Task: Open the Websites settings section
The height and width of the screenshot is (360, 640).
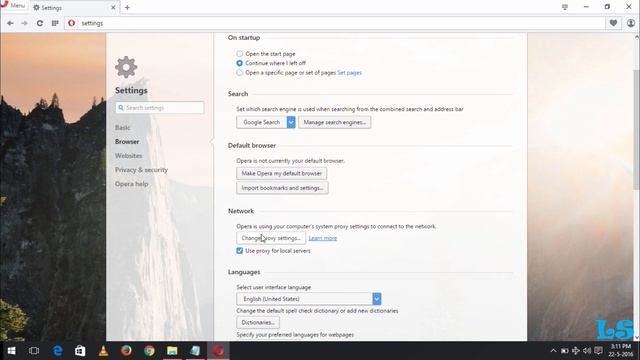Action: coord(129,156)
